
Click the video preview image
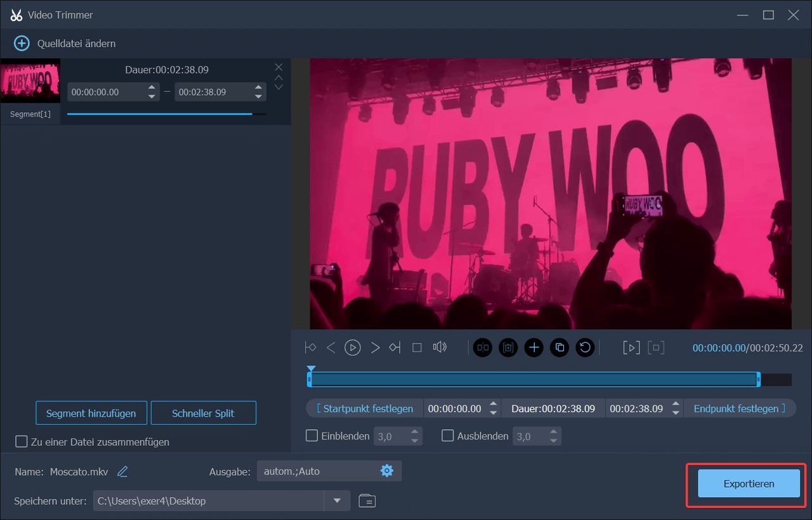[551, 194]
